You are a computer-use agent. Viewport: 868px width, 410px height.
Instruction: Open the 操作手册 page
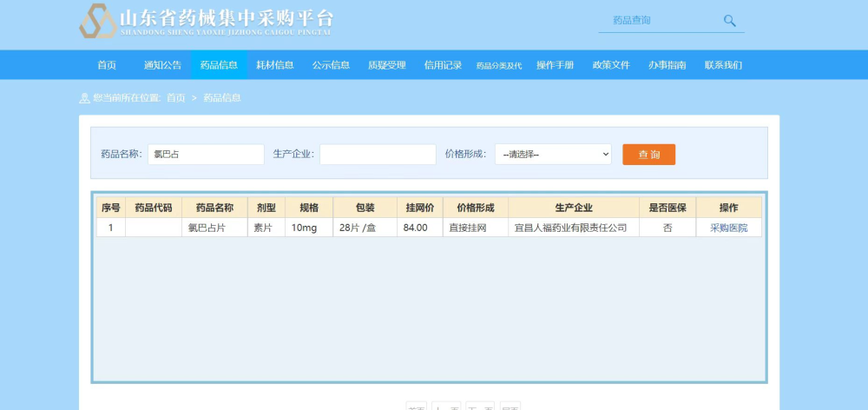click(x=555, y=65)
